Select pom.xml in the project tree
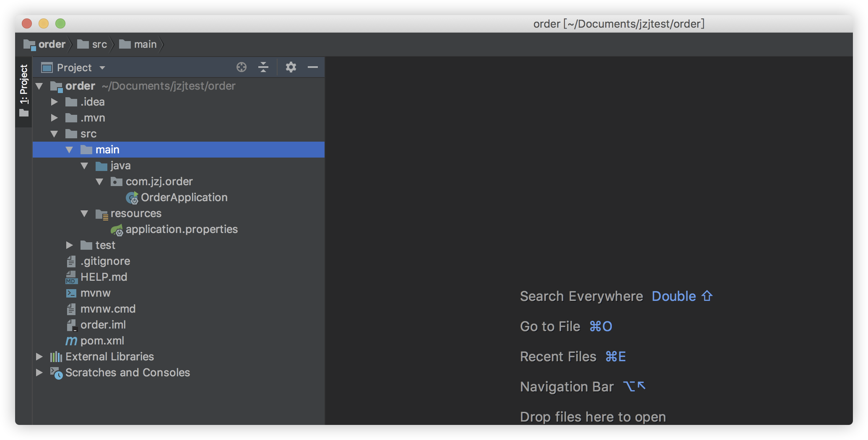868x440 pixels. 102,341
